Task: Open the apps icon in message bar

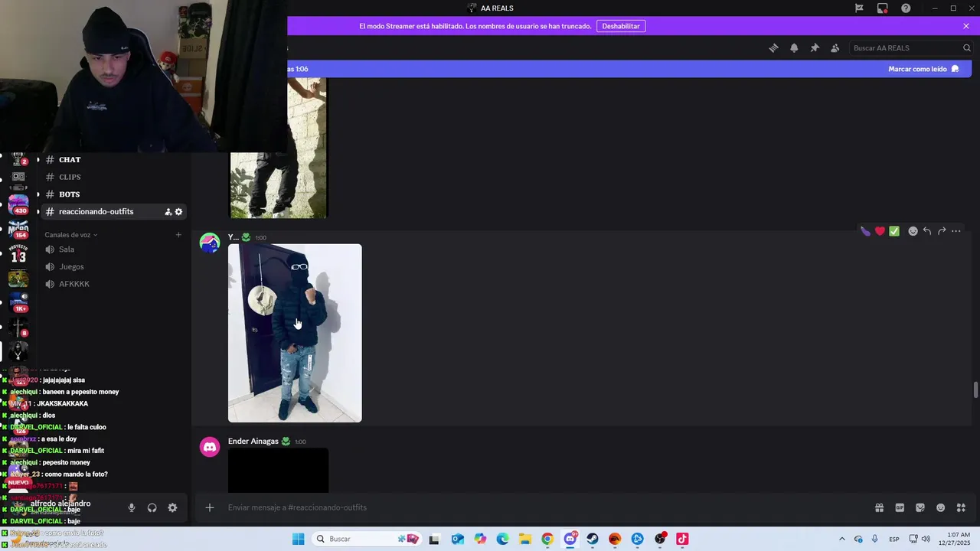Action: tap(962, 507)
